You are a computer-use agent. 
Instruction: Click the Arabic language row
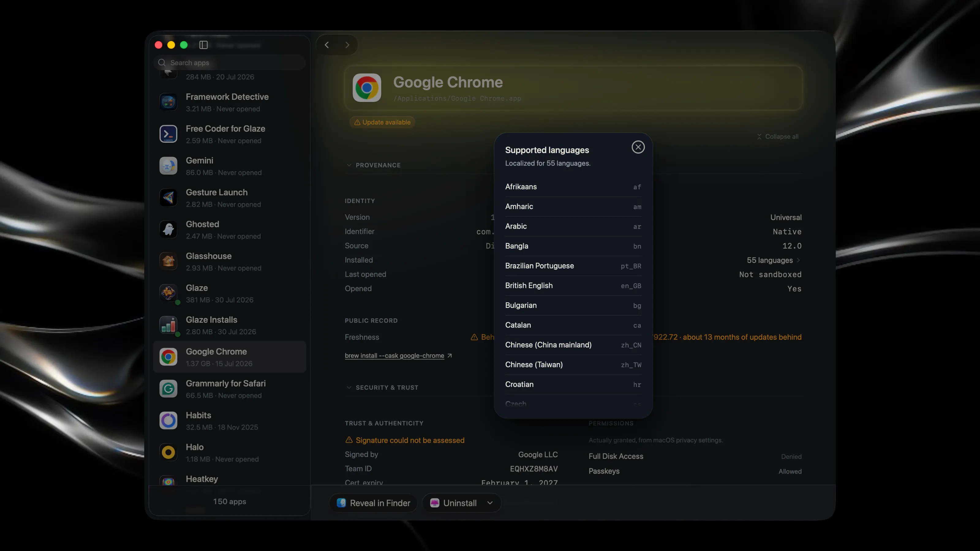pyautogui.click(x=573, y=226)
